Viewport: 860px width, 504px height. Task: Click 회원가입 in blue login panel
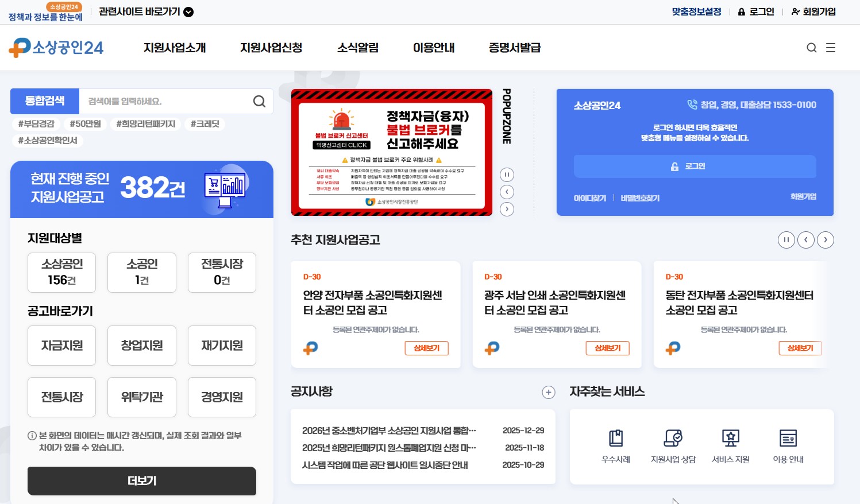803,196
